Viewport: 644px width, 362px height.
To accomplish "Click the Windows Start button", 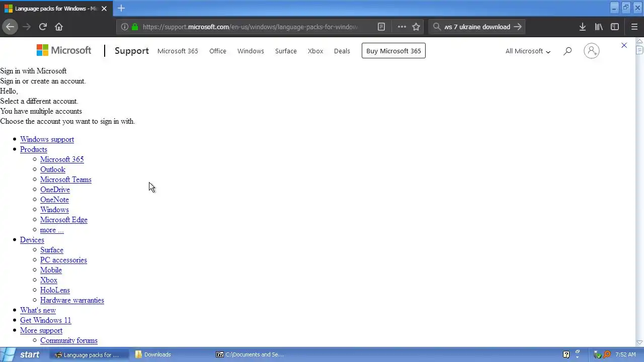I will [x=21, y=354].
